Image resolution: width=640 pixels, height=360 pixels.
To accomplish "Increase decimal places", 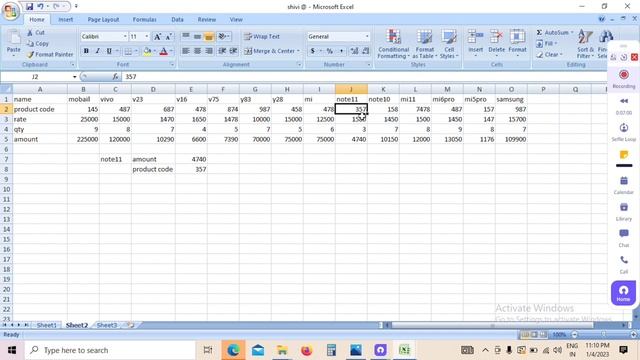I will [x=354, y=51].
